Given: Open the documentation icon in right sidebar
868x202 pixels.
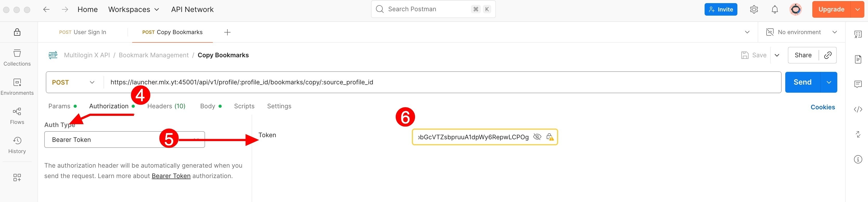Looking at the screenshot, I should [x=858, y=59].
